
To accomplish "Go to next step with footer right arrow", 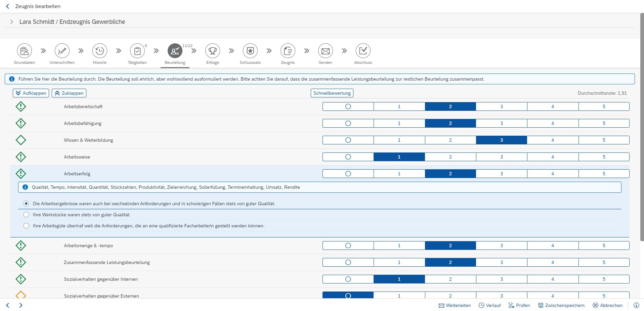I will tap(21, 305).
